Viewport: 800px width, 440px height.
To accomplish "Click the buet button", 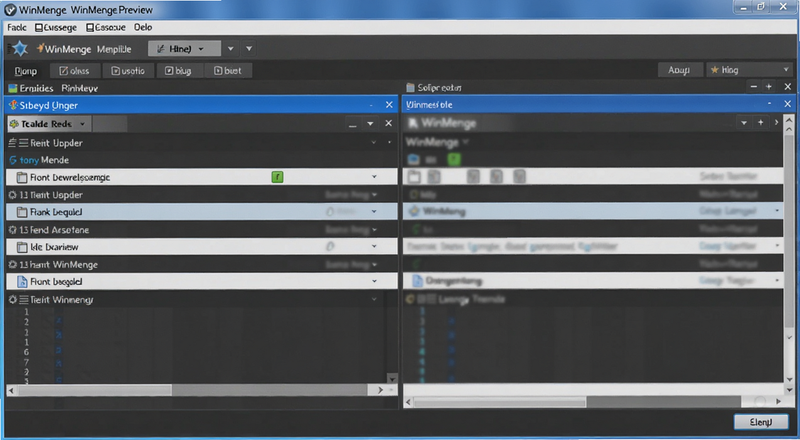I will tap(228, 70).
